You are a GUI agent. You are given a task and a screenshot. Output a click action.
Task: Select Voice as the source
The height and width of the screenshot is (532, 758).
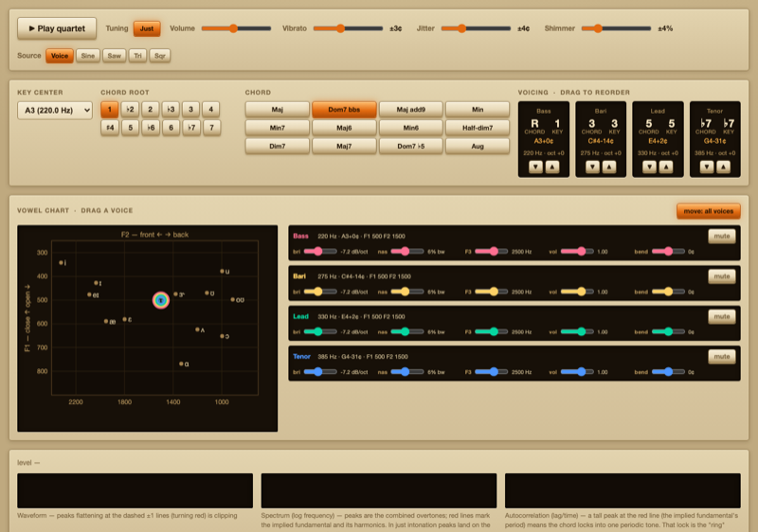(60, 56)
